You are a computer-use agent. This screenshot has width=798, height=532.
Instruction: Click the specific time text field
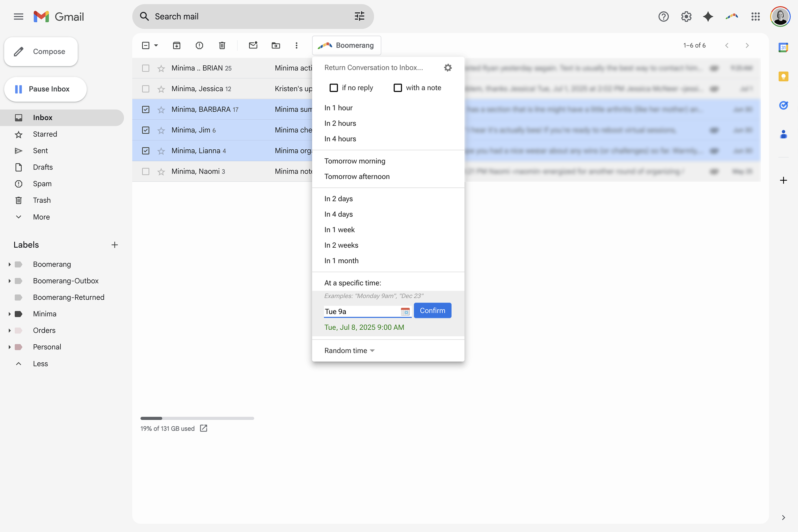(361, 311)
